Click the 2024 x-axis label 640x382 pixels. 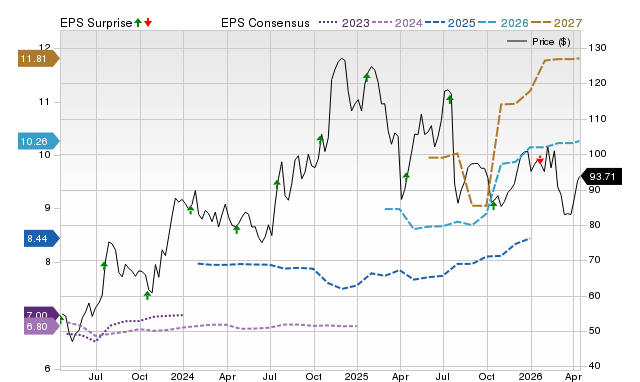182,376
